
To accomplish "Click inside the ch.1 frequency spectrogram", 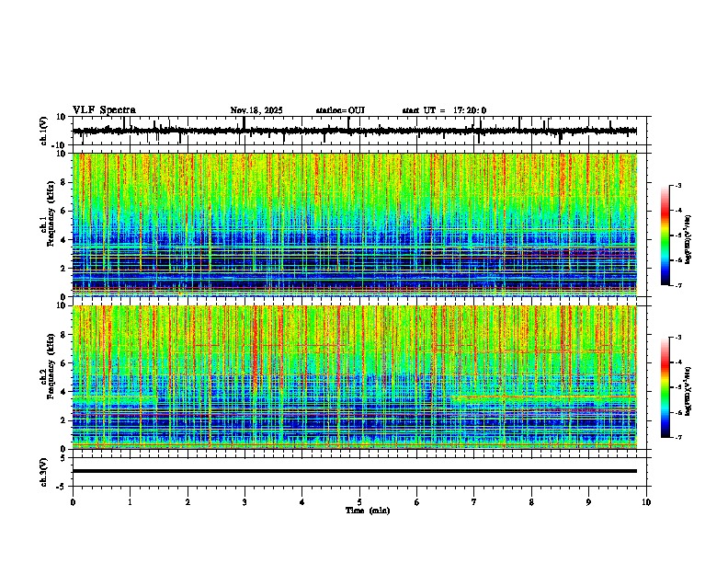I will 355,224.
